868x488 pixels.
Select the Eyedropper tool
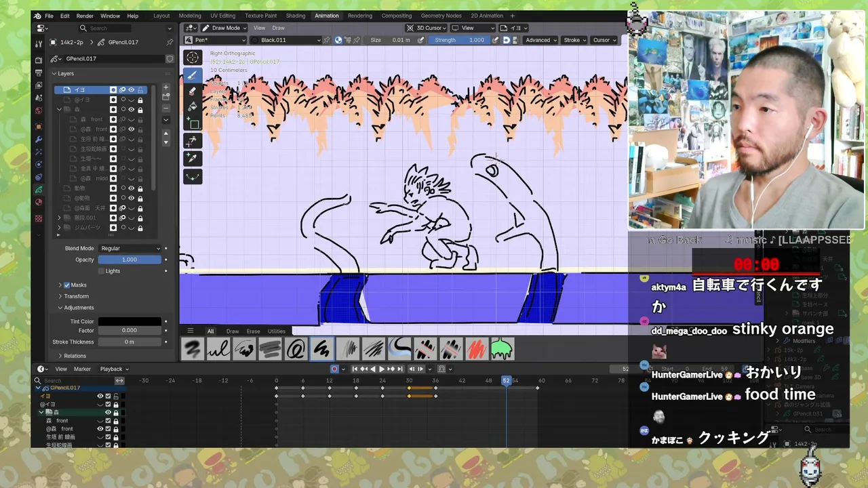pyautogui.click(x=193, y=158)
